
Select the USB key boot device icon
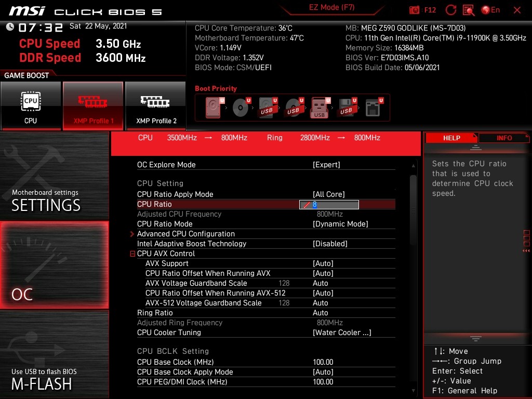point(320,108)
